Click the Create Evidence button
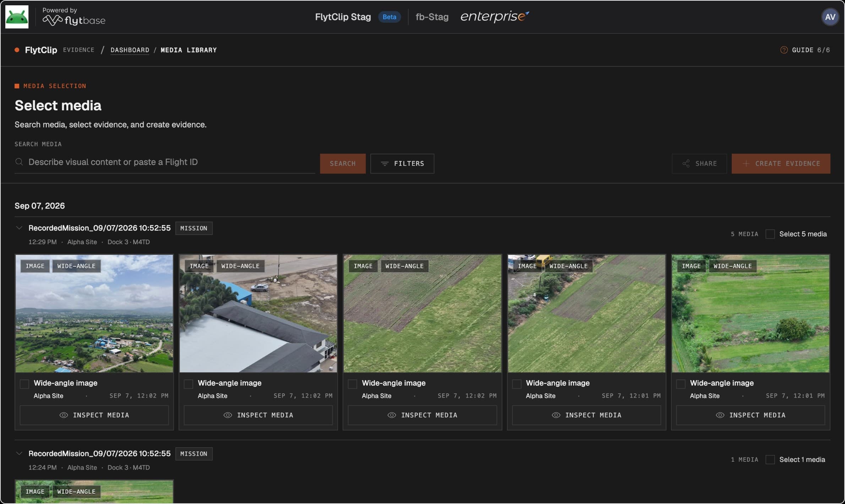The height and width of the screenshot is (504, 845). 781,164
